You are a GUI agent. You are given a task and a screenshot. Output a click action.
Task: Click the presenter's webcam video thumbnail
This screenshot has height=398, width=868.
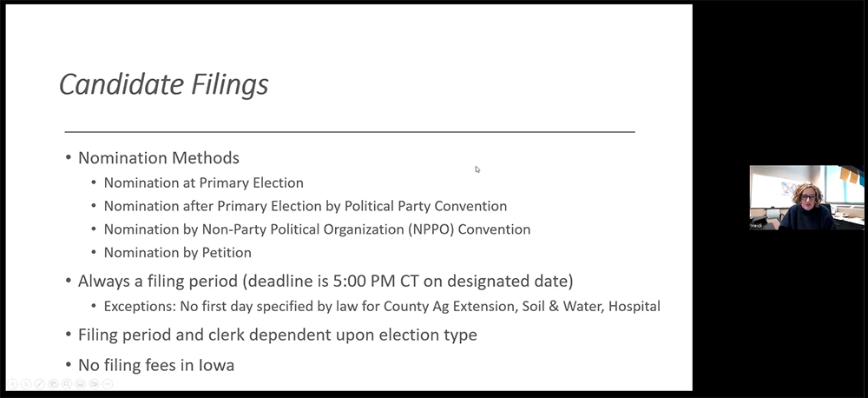click(x=806, y=197)
